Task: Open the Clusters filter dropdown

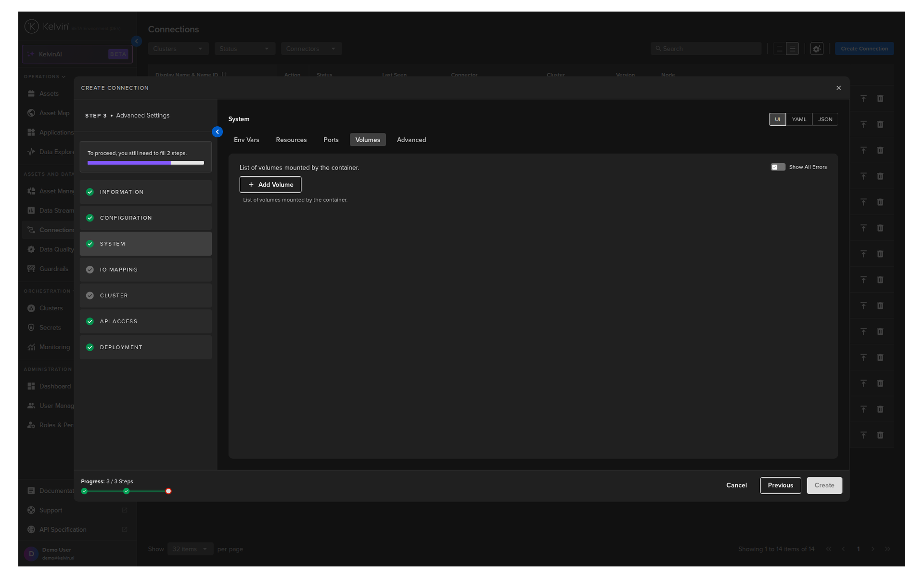Action: point(178,49)
